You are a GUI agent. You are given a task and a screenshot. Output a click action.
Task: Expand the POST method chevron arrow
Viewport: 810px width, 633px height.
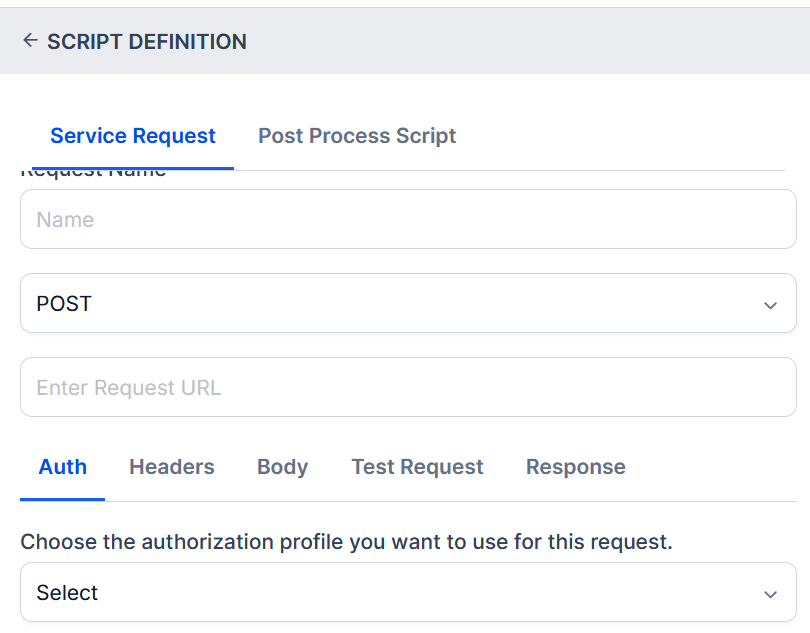point(770,305)
